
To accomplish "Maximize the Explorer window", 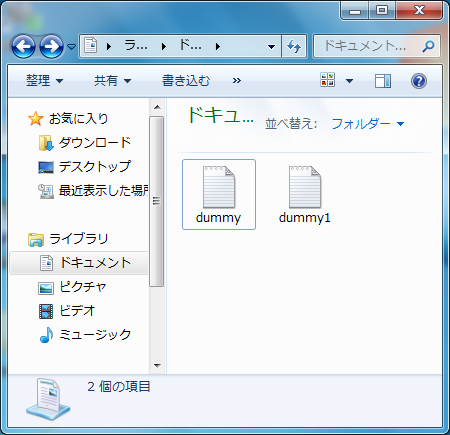I will click(x=382, y=11).
